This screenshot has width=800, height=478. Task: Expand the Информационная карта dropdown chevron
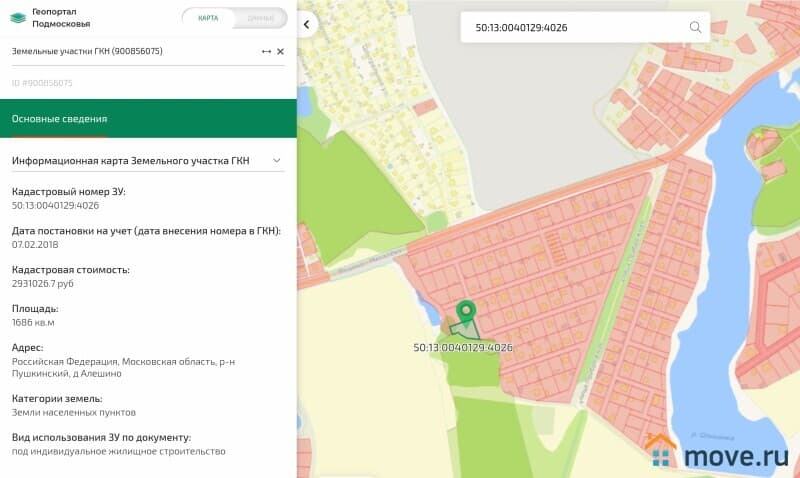pyautogui.click(x=277, y=160)
